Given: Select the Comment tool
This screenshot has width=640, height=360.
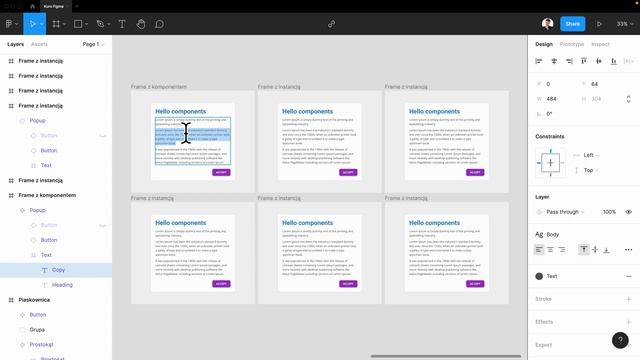Looking at the screenshot, I should [x=159, y=24].
